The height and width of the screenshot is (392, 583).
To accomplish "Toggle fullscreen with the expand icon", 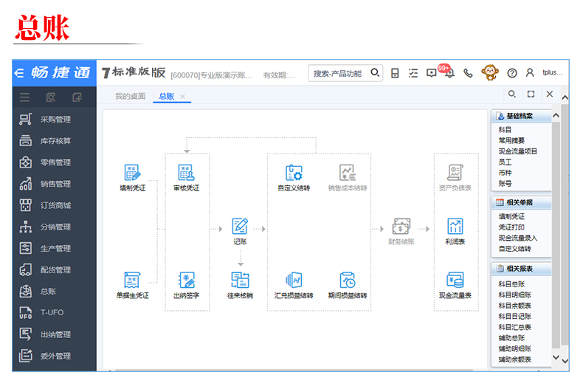I will [531, 94].
